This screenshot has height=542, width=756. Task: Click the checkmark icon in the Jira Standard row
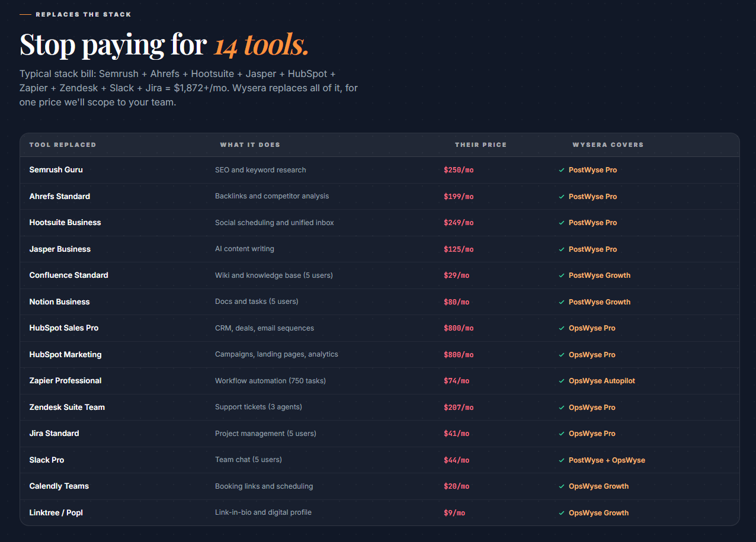click(x=562, y=434)
